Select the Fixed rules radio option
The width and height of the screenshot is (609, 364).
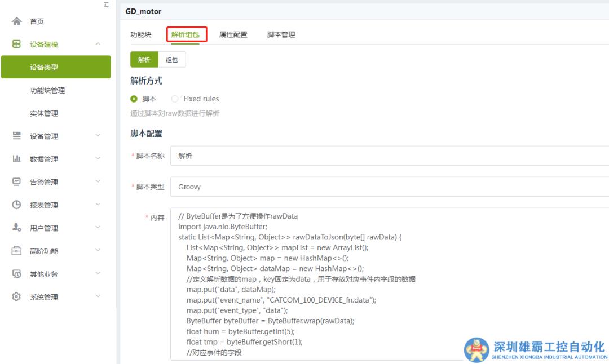[x=175, y=99]
